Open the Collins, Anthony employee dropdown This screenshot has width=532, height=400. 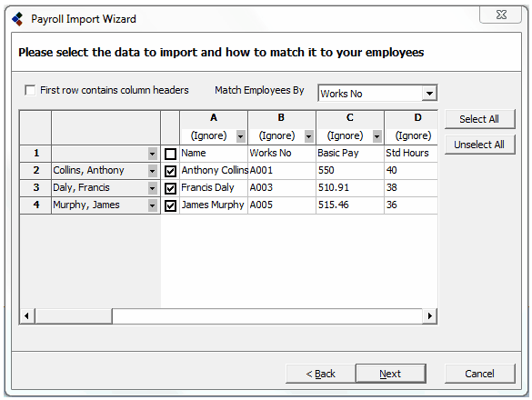pos(153,171)
